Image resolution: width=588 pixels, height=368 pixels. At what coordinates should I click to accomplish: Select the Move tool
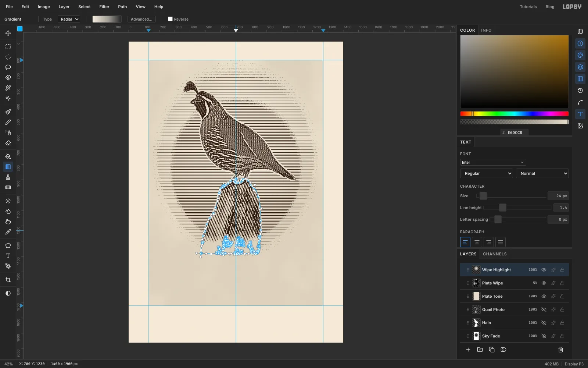click(x=8, y=33)
